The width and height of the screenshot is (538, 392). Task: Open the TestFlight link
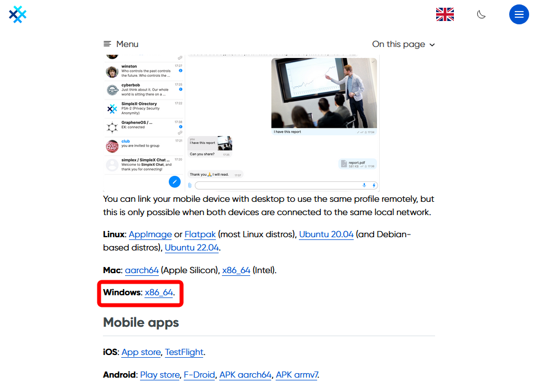[x=184, y=352]
